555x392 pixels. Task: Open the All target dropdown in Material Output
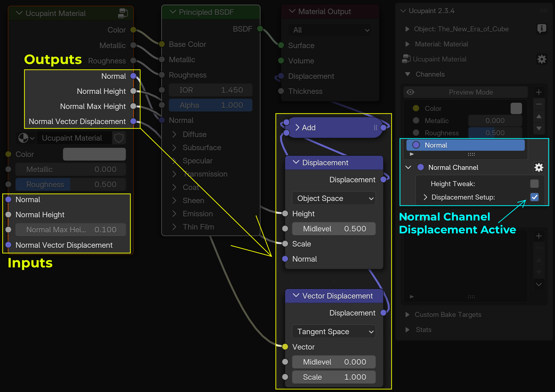(330, 30)
